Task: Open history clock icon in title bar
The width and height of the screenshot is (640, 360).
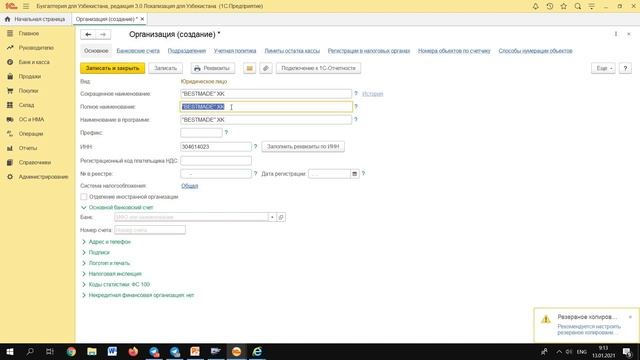Action: (x=550, y=6)
